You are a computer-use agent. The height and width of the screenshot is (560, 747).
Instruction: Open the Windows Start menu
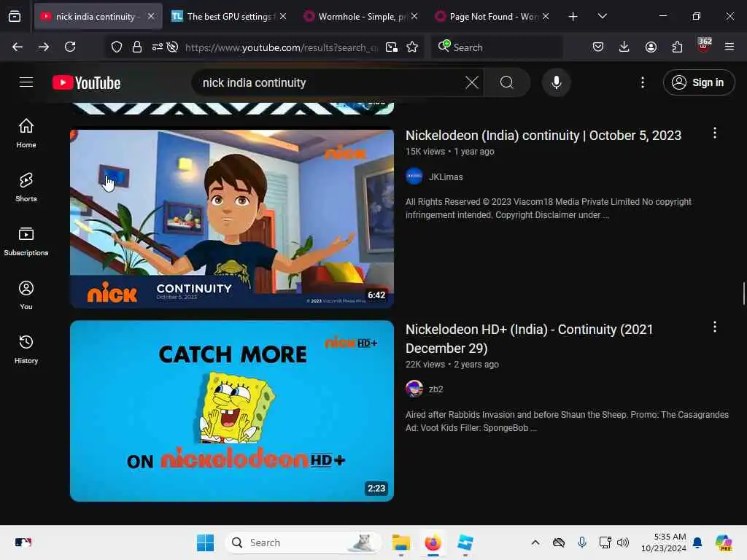point(205,542)
